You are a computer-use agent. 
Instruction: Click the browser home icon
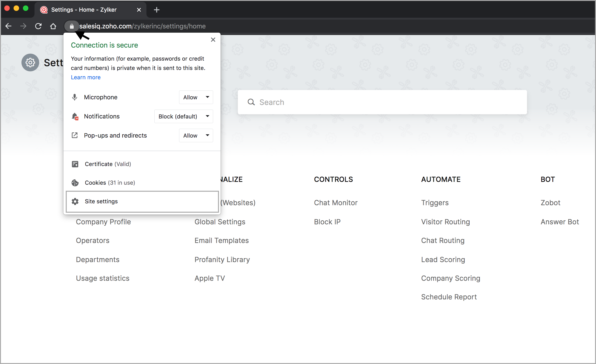coord(53,26)
